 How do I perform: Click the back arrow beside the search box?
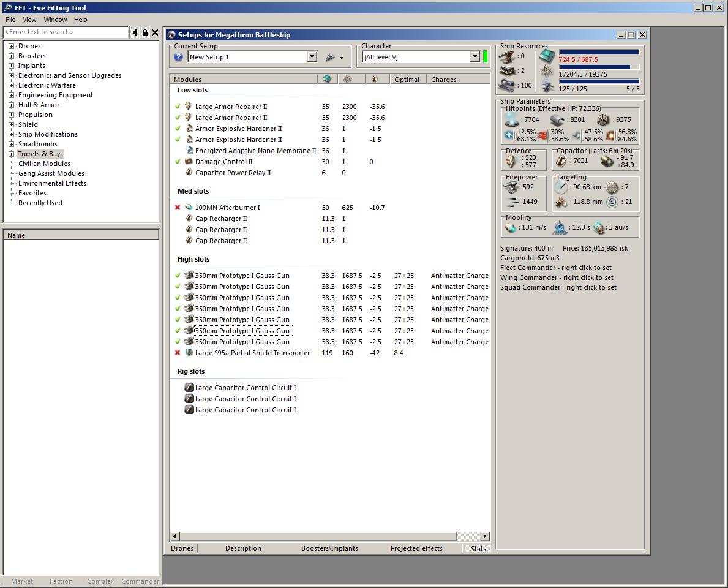pos(135,32)
